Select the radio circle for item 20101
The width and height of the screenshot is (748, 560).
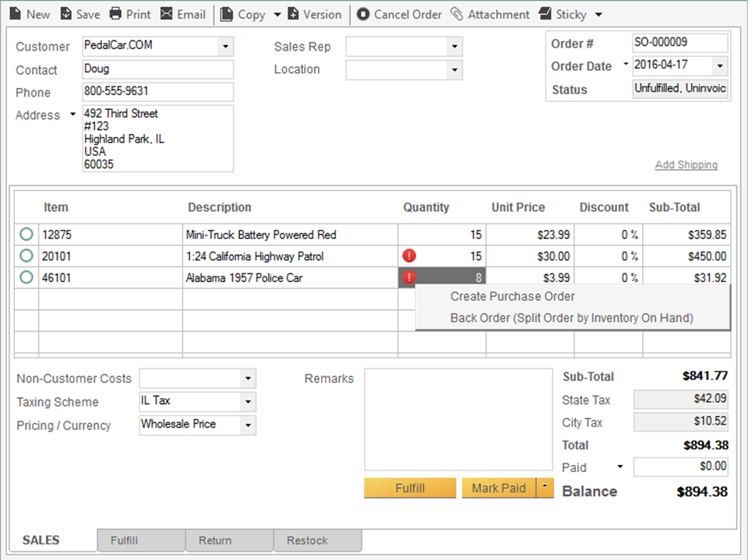point(26,255)
